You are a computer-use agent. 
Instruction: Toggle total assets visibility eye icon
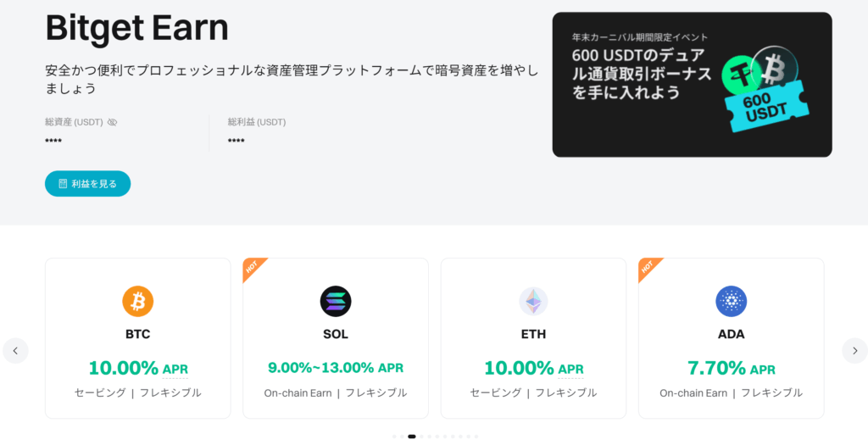[113, 122]
